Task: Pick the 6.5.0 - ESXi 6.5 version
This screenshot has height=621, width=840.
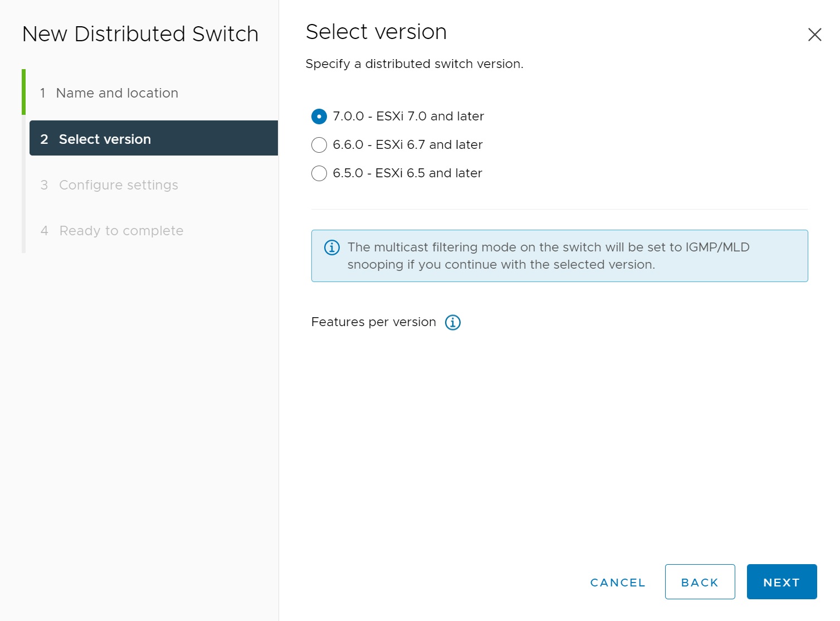Action: pyautogui.click(x=319, y=173)
